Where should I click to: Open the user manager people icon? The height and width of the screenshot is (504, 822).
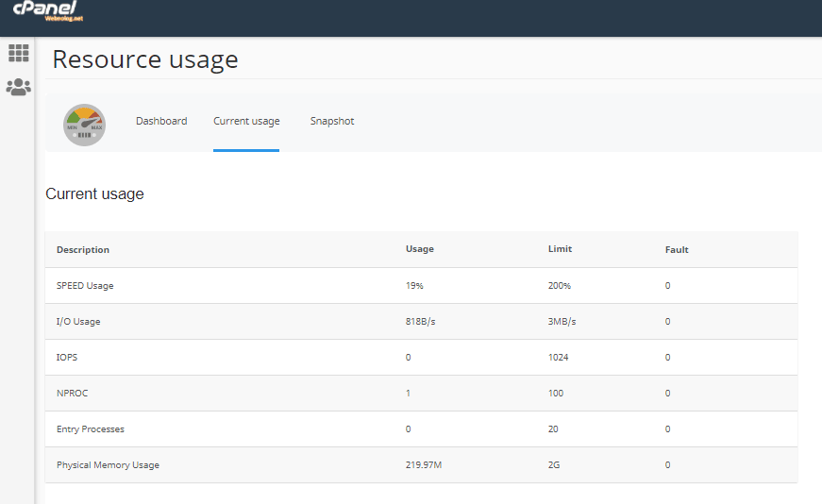coord(19,87)
